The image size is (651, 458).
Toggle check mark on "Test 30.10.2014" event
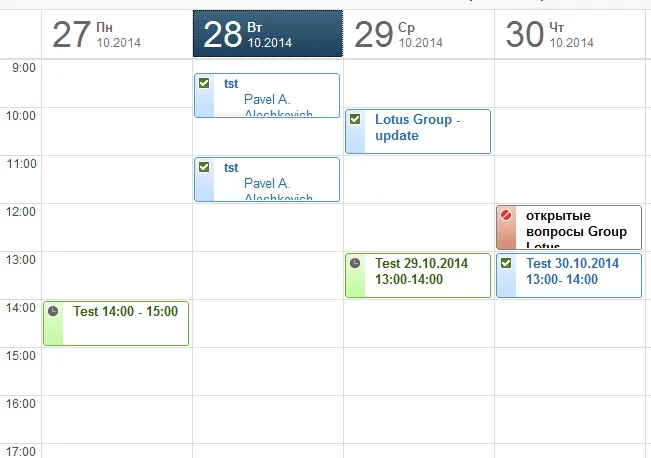pyautogui.click(x=506, y=263)
